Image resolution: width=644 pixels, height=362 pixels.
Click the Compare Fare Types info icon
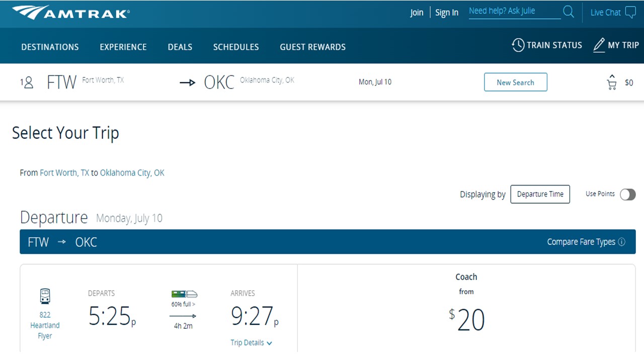coord(621,242)
